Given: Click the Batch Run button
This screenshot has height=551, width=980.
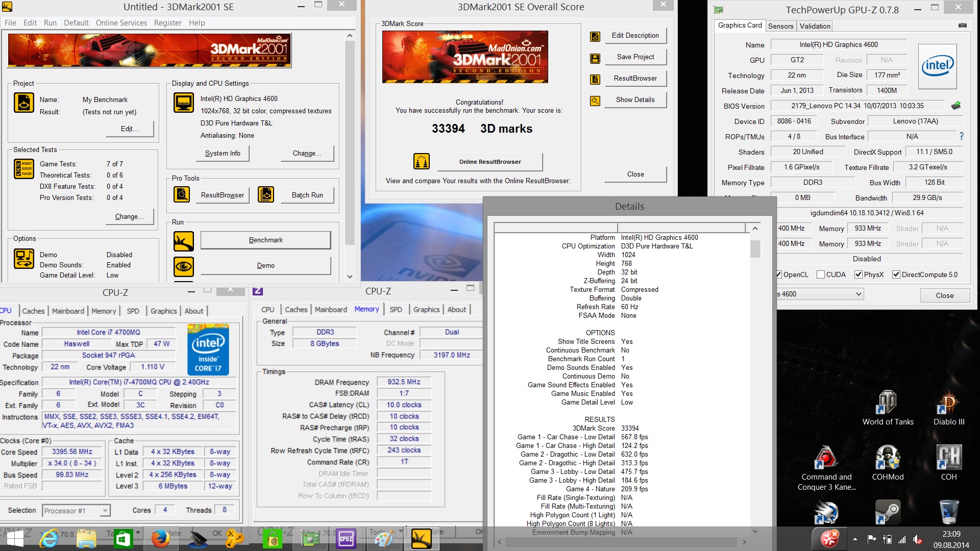Looking at the screenshot, I should click(x=307, y=195).
